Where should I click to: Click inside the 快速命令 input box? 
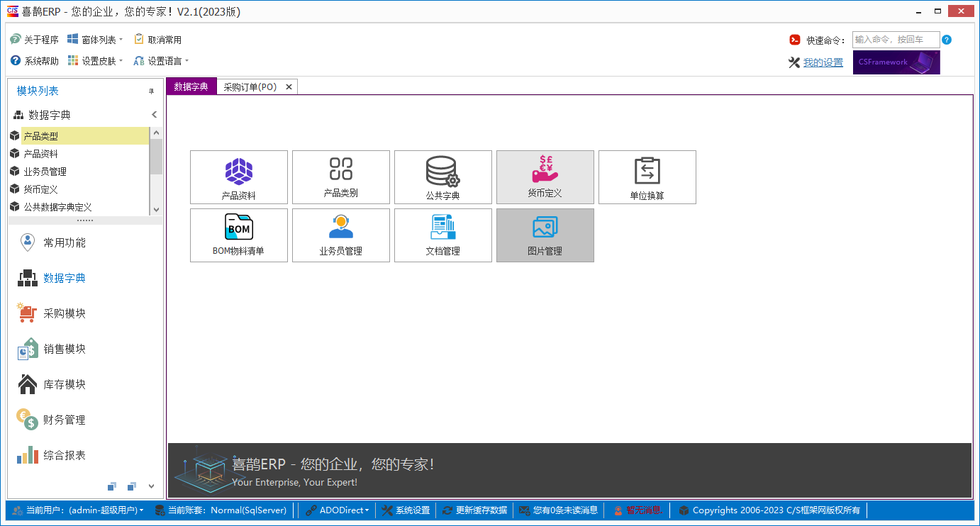[896, 40]
